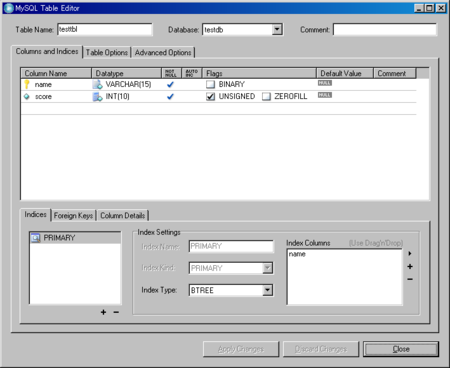Viewport: 450px width, 368px height.
Task: Click the primary key icon beside name column
Action: 27,84
